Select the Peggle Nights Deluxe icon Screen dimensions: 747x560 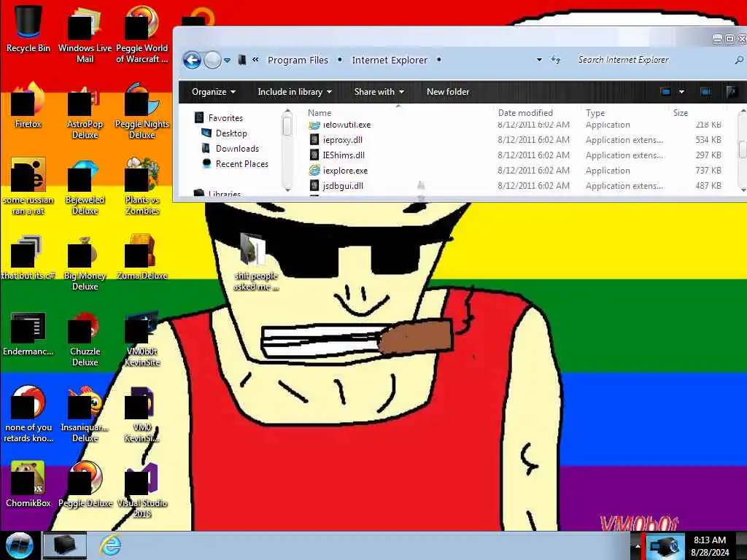click(142, 111)
